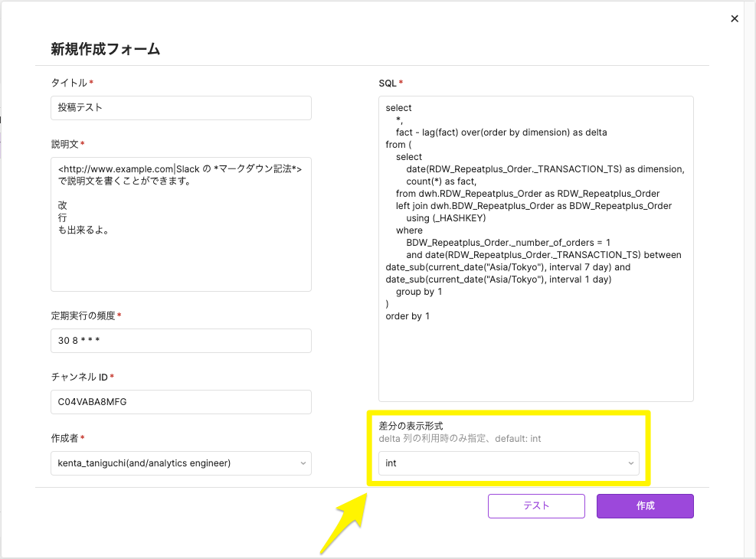
Task: Click the タイトル label
Action: pos(69,83)
